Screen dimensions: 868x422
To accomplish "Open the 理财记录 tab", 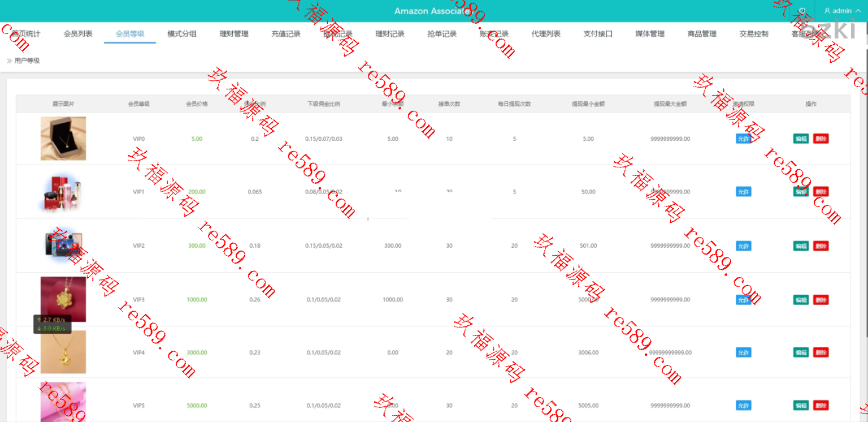I will coord(390,34).
